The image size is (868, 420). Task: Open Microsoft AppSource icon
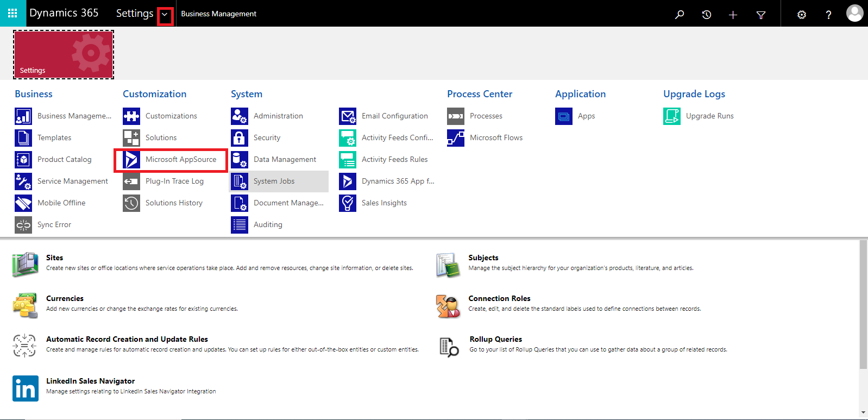(131, 160)
